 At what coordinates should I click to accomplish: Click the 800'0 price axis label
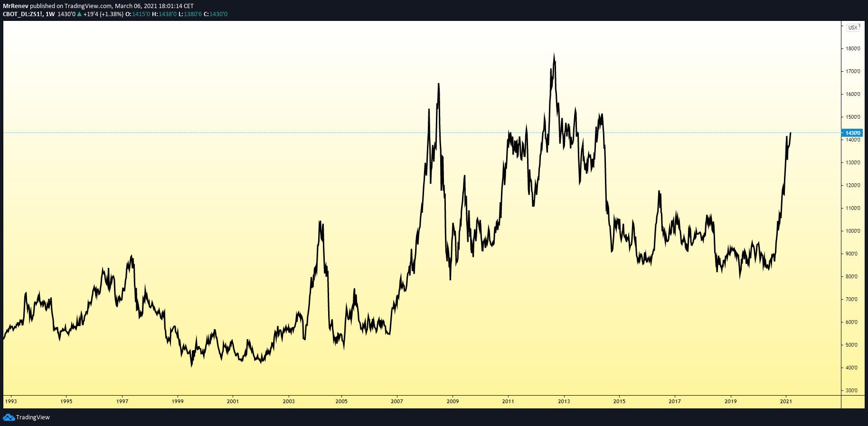pyautogui.click(x=852, y=276)
